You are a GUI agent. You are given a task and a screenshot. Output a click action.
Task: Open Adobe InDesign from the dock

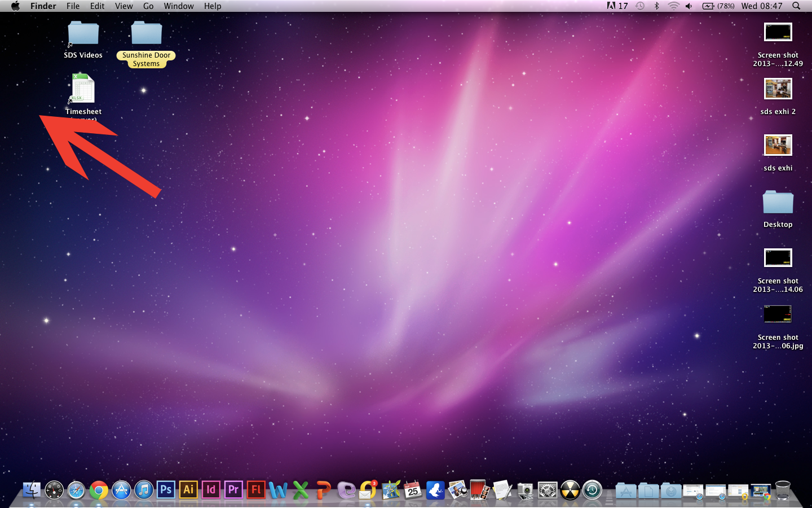click(x=211, y=489)
